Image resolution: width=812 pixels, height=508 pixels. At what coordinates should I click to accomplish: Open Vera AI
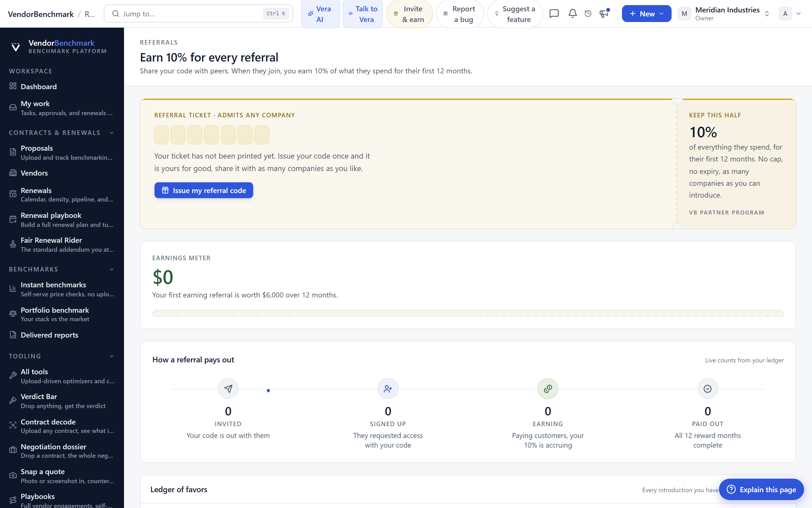[x=320, y=14]
